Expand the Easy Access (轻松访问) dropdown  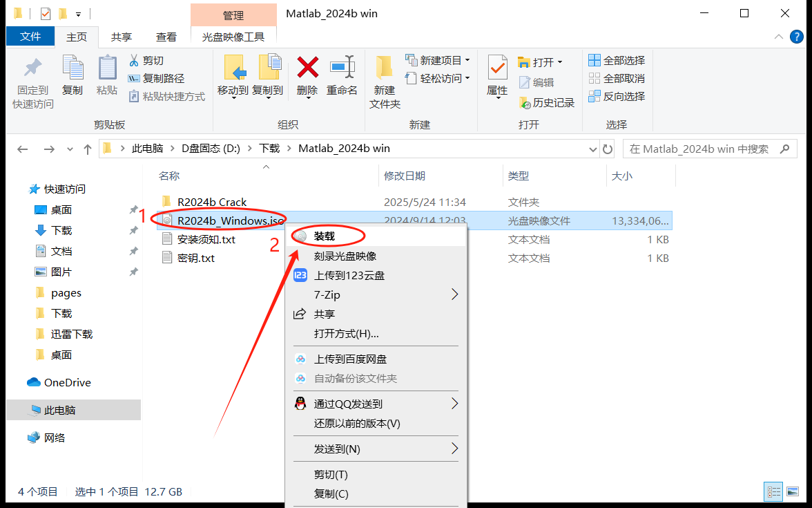pos(467,78)
